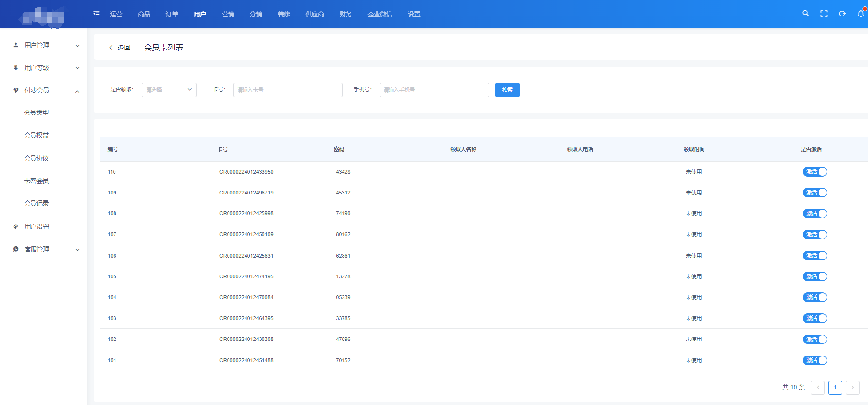Open the 是否领取 dropdown selector
This screenshot has width=868, height=405.
[x=169, y=90]
